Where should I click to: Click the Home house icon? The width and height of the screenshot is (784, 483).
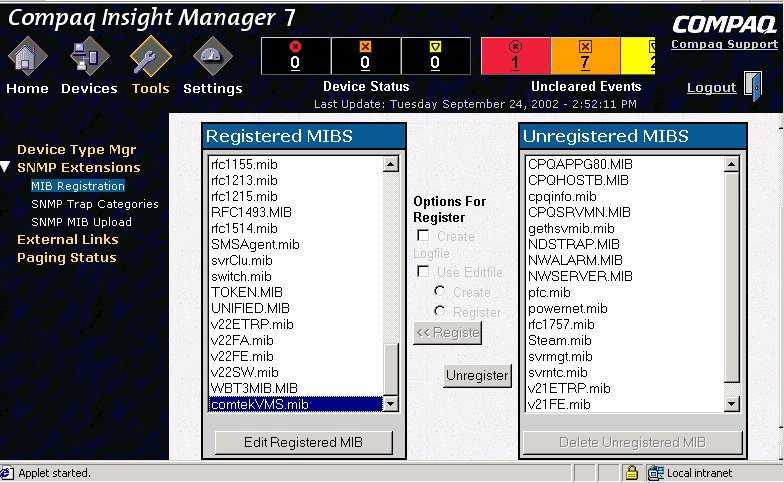click(27, 58)
